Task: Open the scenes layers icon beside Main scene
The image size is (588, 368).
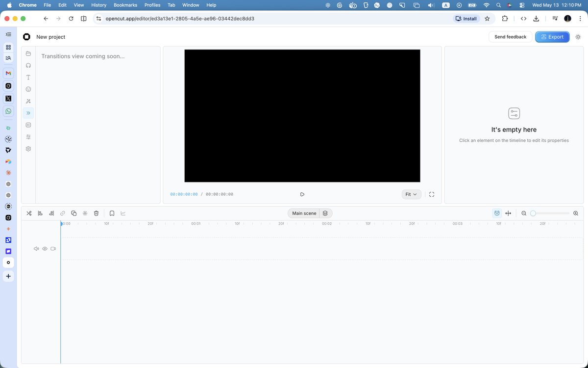Action: tap(325, 213)
